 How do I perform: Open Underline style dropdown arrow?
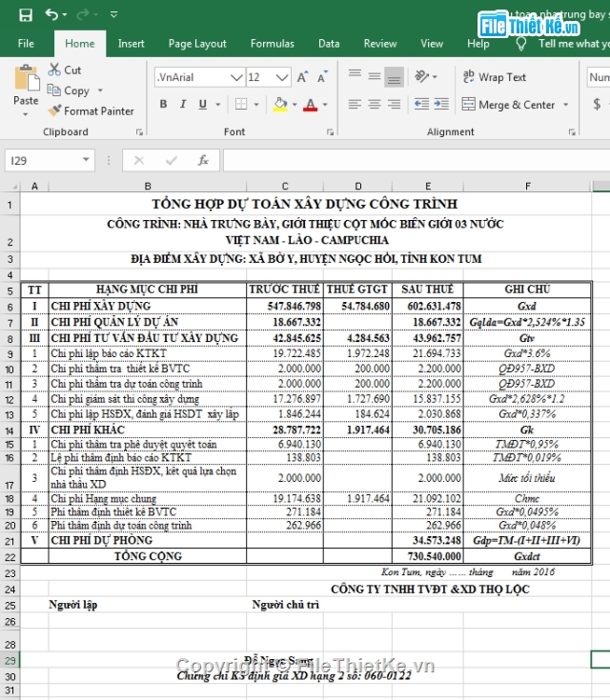pyautogui.click(x=218, y=105)
